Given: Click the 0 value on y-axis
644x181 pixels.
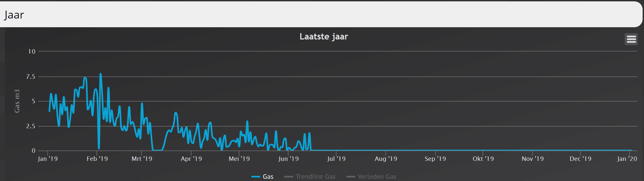Looking at the screenshot, I should click(34, 151).
